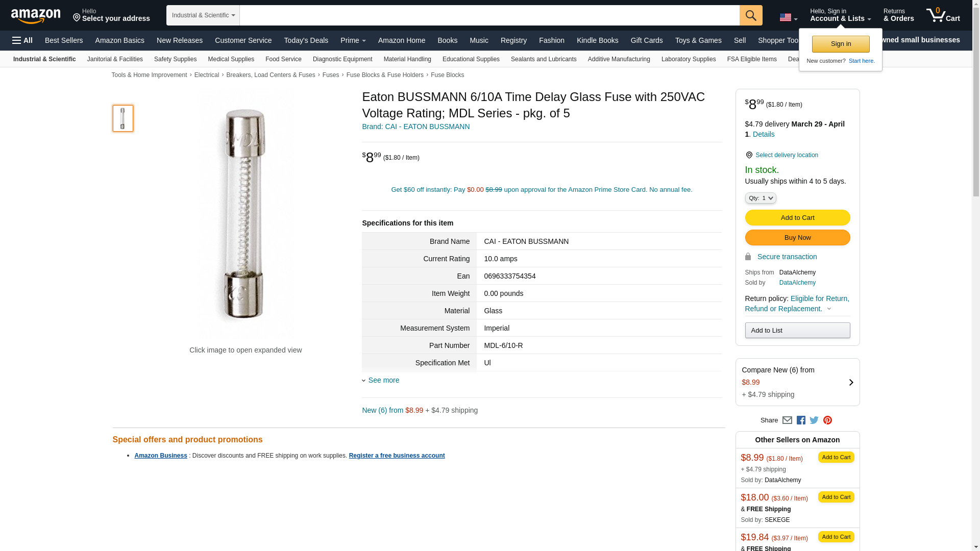Open the All hamburger menu
The image size is (980, 551).
click(22, 40)
